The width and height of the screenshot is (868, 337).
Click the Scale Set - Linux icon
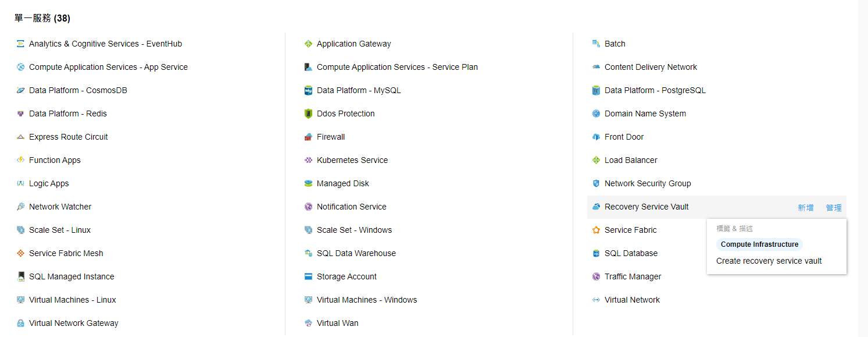[x=21, y=230]
